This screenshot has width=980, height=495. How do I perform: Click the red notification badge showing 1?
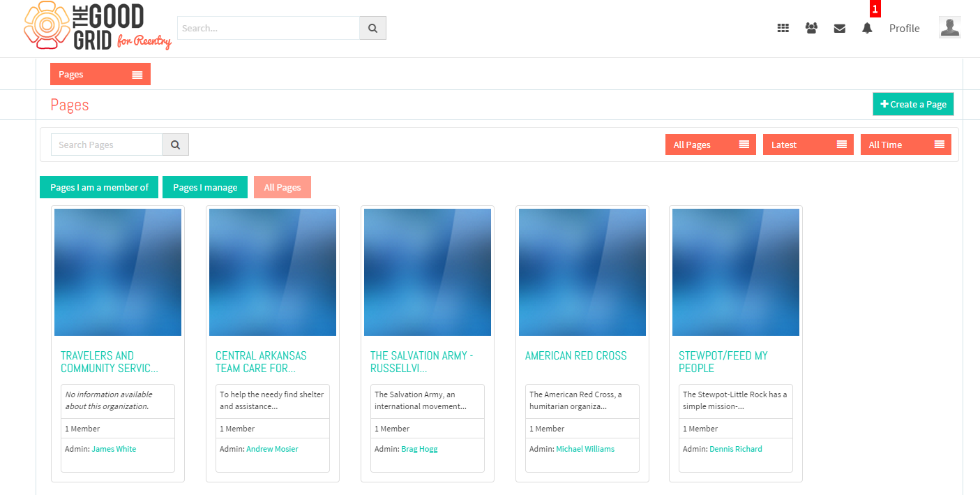tap(875, 9)
